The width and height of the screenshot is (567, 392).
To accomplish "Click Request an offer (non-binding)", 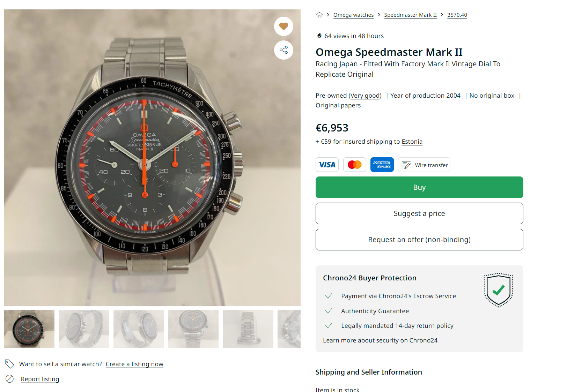I will click(x=419, y=240).
